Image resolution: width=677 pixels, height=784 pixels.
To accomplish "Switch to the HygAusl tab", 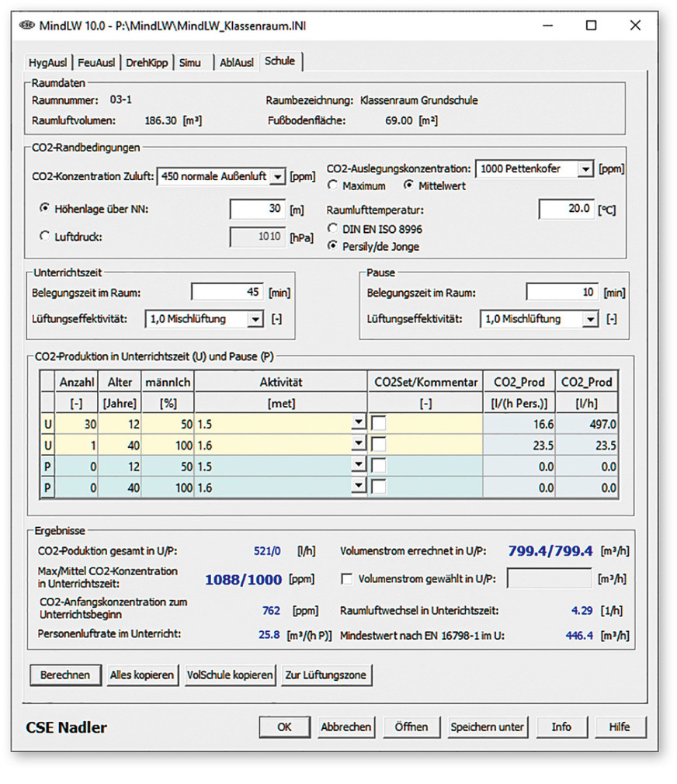I will click(x=47, y=62).
